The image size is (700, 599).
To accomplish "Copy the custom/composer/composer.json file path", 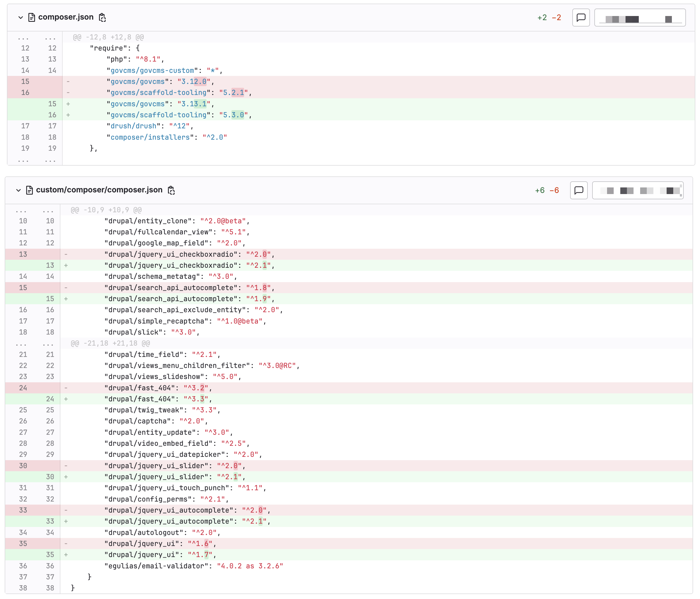I will pos(171,190).
